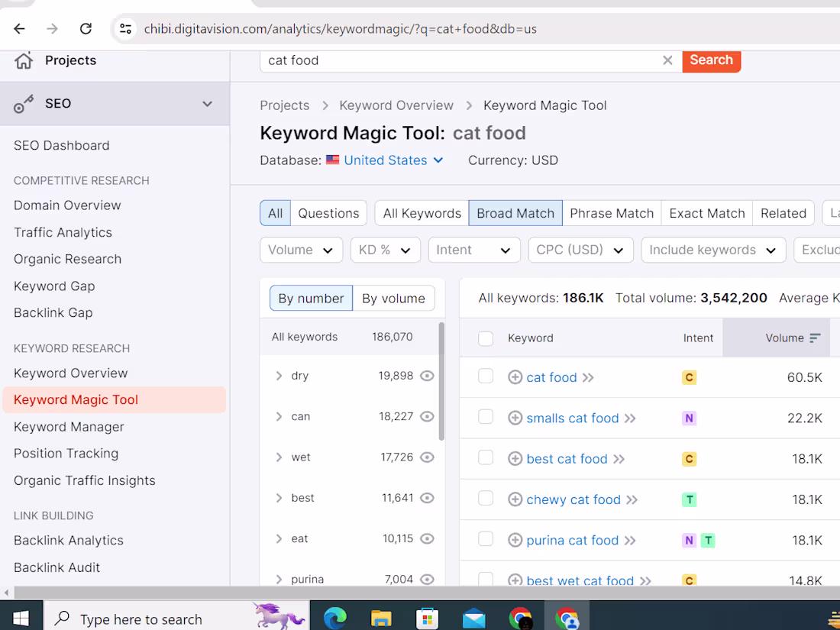Screen dimensions: 840x630
Task: Click the browser reload icon
Action: pyautogui.click(x=86, y=28)
